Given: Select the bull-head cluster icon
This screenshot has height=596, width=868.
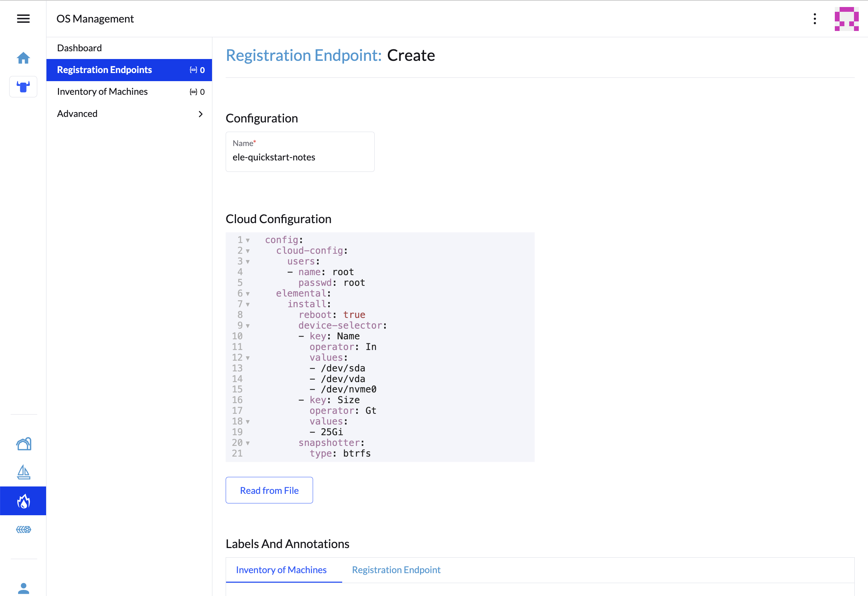Looking at the screenshot, I should (23, 87).
